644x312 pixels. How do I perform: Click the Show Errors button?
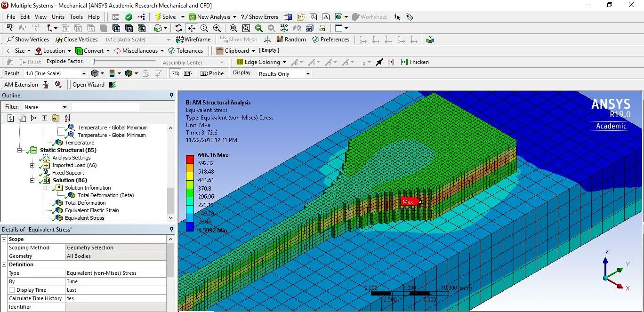(x=259, y=17)
